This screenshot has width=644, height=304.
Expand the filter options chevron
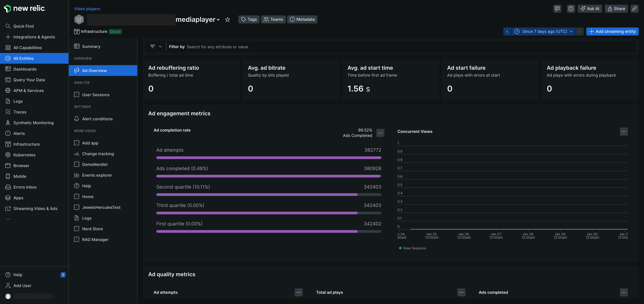(x=160, y=47)
